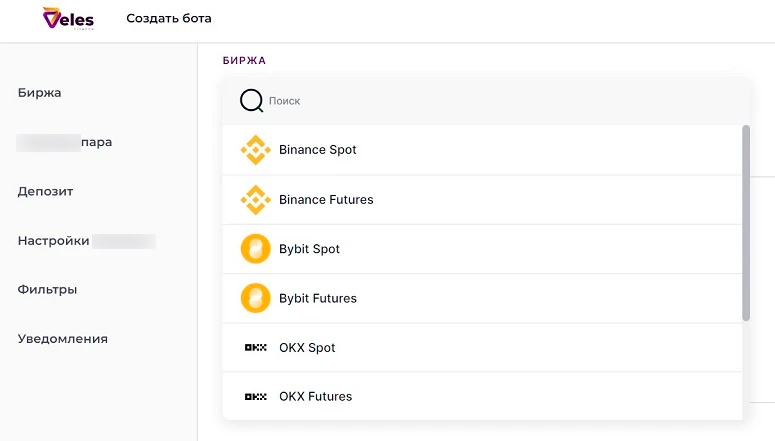
Task: Click the exchange list scrollbar thumb
Action: (746, 222)
